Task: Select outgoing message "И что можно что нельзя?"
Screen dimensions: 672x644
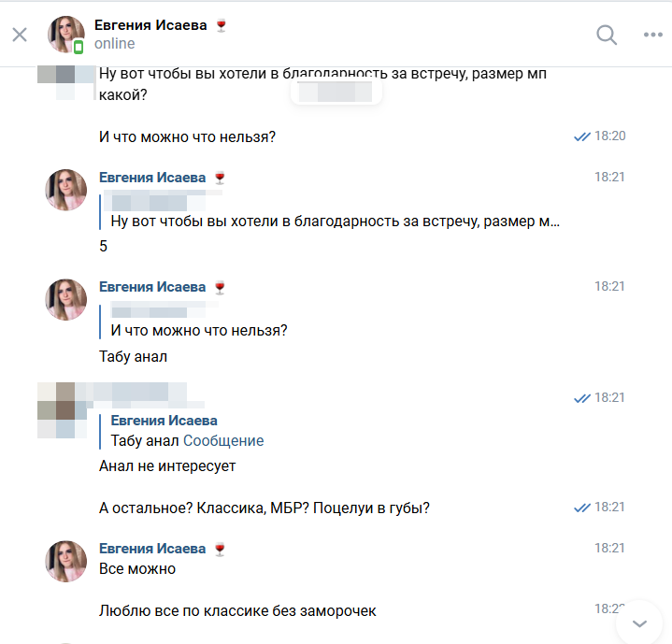Action: coord(187,137)
